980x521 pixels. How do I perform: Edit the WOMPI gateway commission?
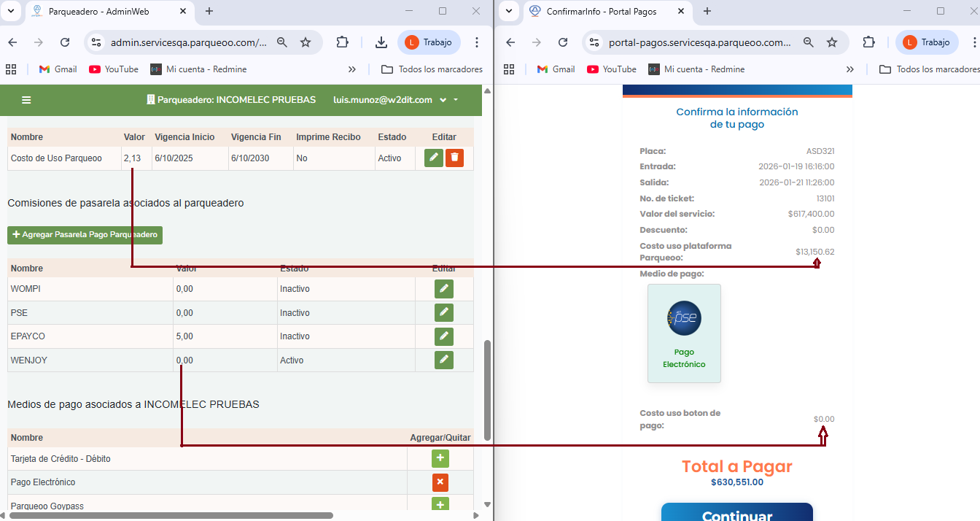[443, 289]
